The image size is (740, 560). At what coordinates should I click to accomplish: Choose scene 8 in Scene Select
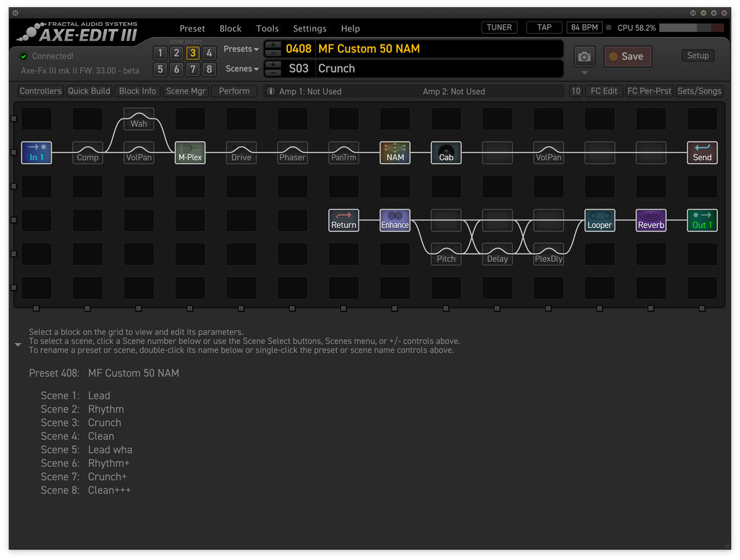click(210, 69)
